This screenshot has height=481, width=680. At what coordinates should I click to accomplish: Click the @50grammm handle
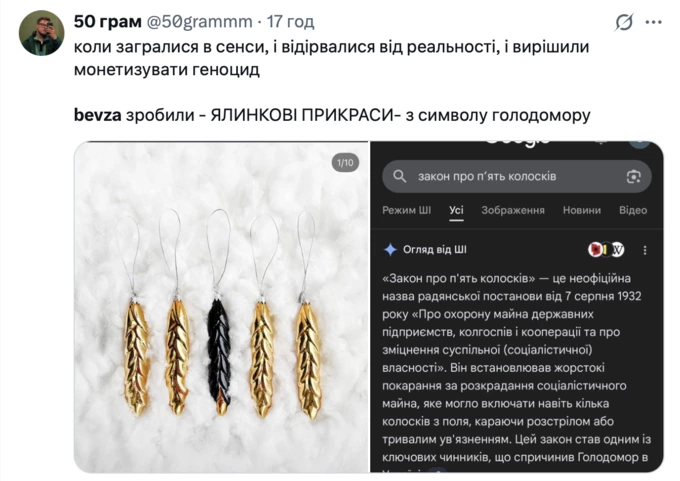(200, 21)
